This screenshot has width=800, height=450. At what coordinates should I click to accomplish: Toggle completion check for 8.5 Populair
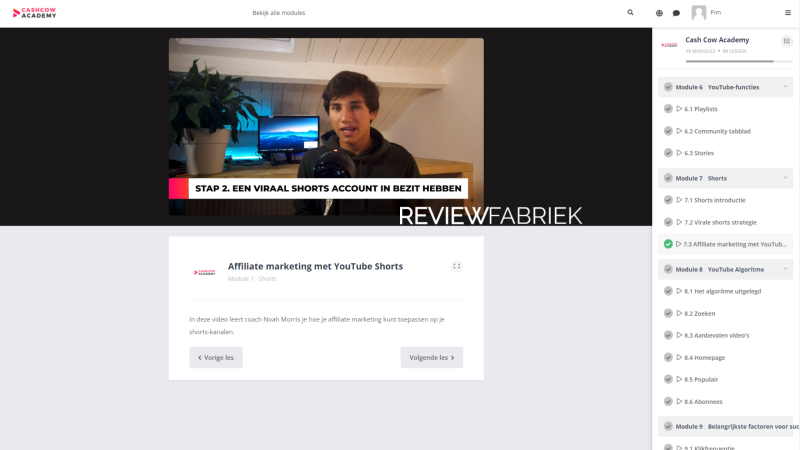[668, 379]
